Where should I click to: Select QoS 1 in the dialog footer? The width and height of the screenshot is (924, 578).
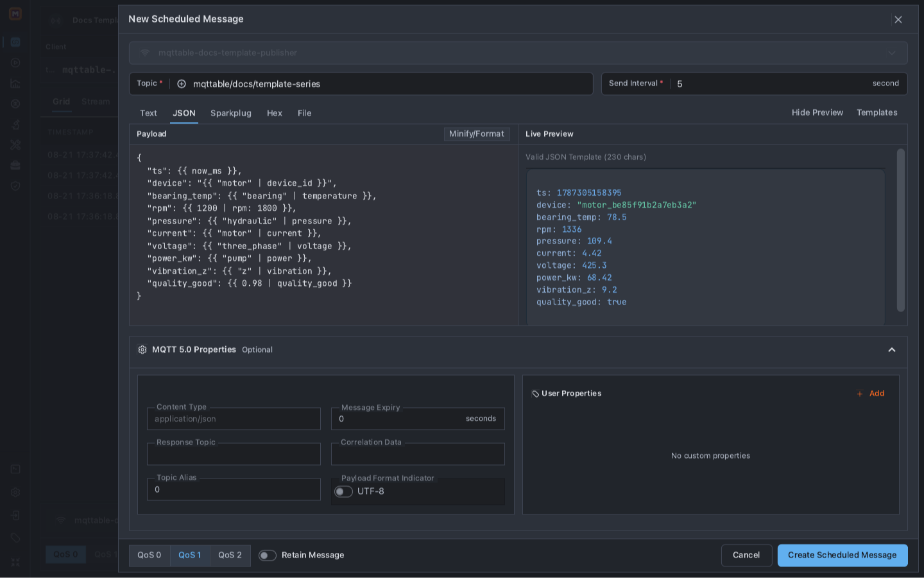pos(190,556)
